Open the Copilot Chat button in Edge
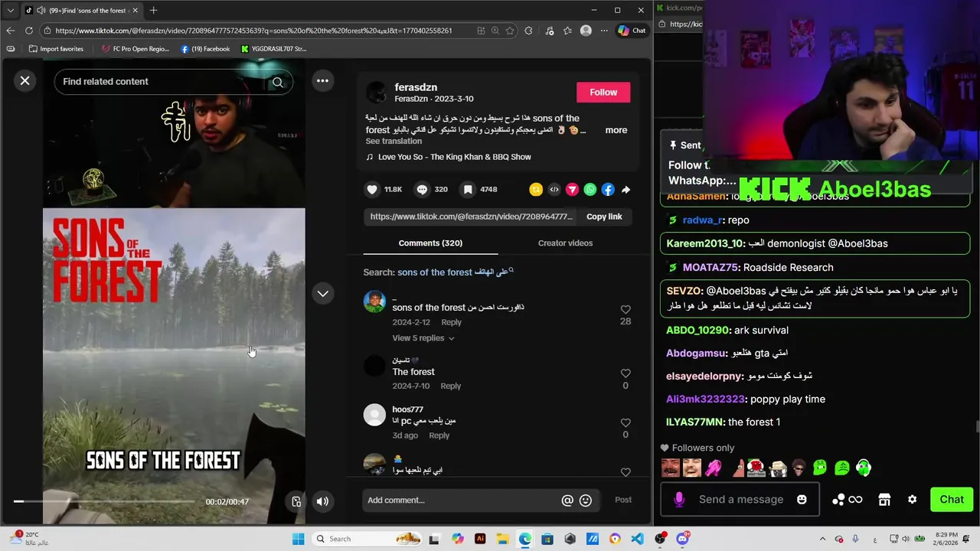Image resolution: width=980 pixels, height=551 pixels. coord(632,31)
